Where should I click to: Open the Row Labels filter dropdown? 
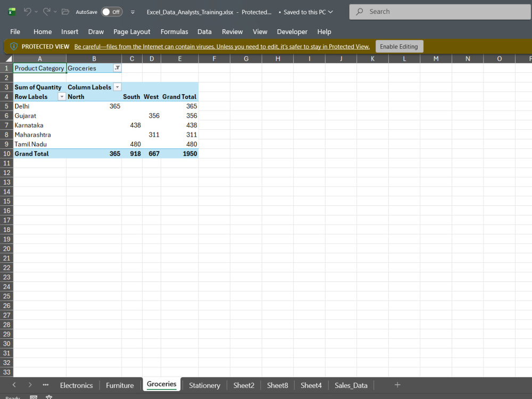click(x=62, y=97)
